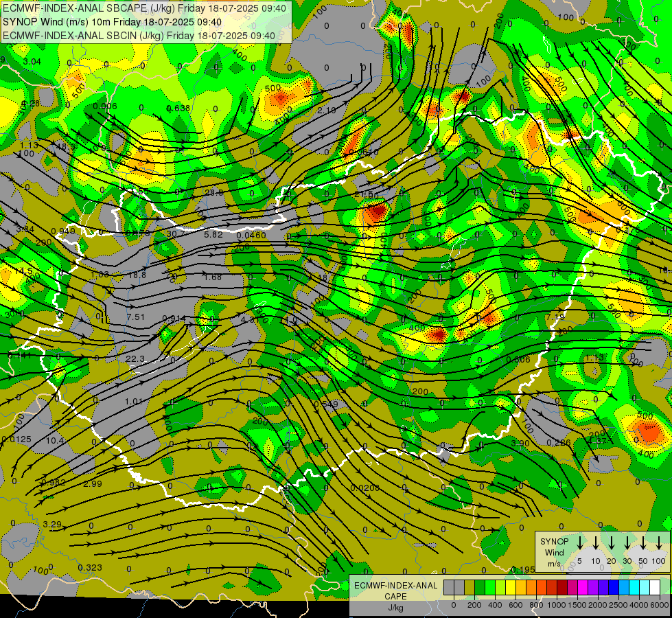
Task: Pick the first gray swatch in CAPE legend
Action: pyautogui.click(x=449, y=588)
